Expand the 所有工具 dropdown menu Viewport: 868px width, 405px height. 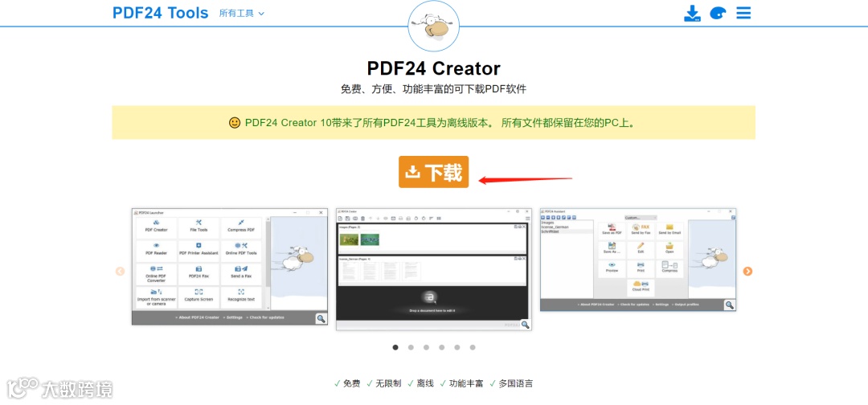coord(242,14)
